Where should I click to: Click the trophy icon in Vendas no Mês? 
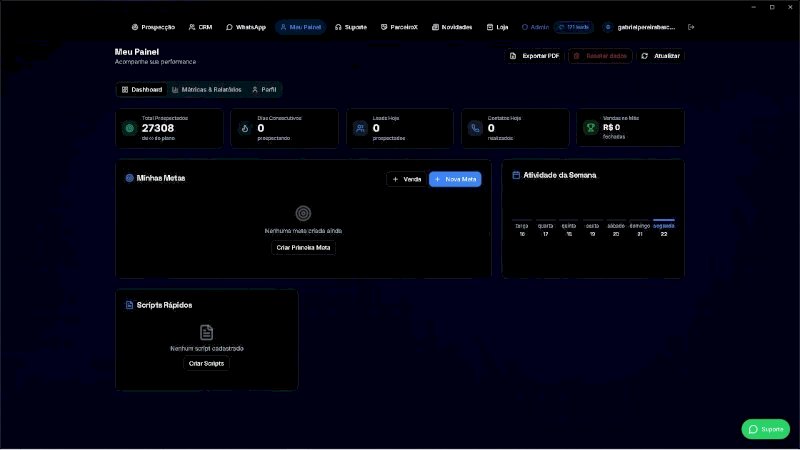tap(590, 128)
